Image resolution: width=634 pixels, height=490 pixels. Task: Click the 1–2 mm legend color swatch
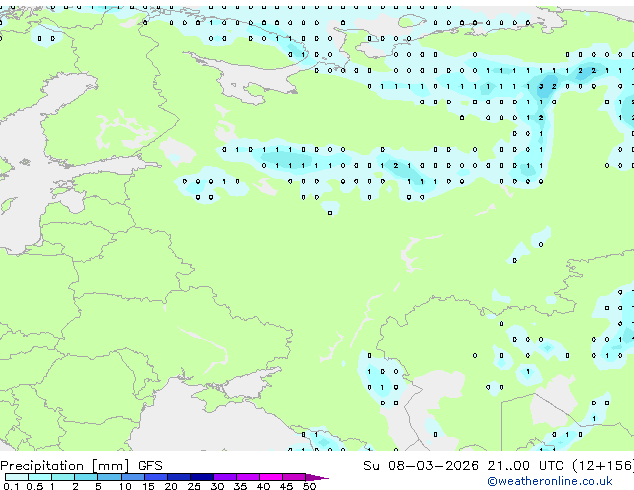tap(63, 477)
